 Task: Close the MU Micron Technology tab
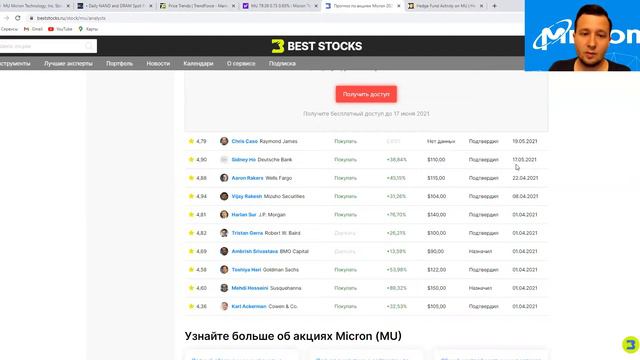point(68,6)
